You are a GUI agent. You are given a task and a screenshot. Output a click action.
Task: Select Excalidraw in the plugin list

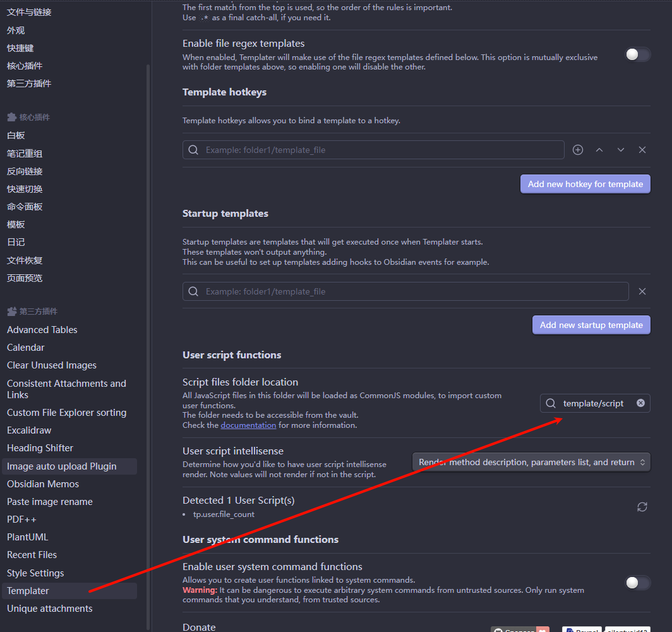[29, 430]
